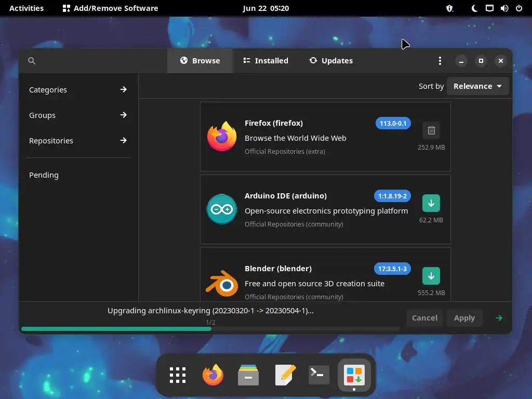Open Pending in the sidebar
This screenshot has width=532, height=399.
(78, 175)
